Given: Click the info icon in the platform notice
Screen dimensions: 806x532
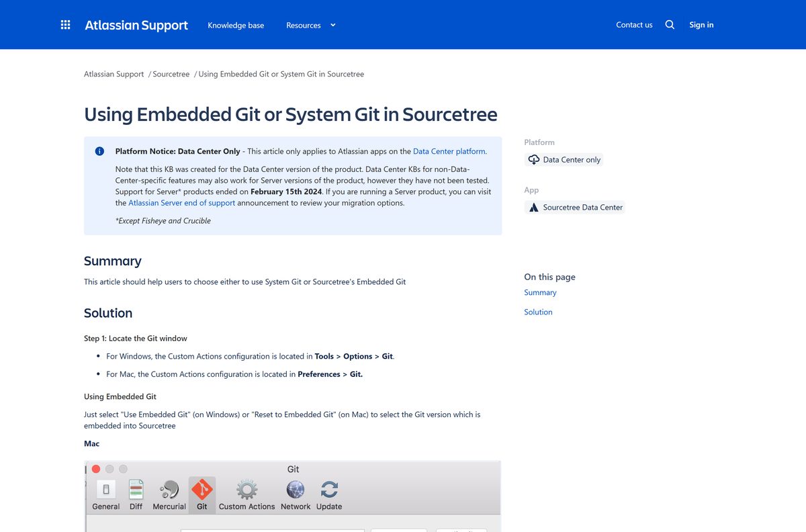Looking at the screenshot, I should click(99, 151).
